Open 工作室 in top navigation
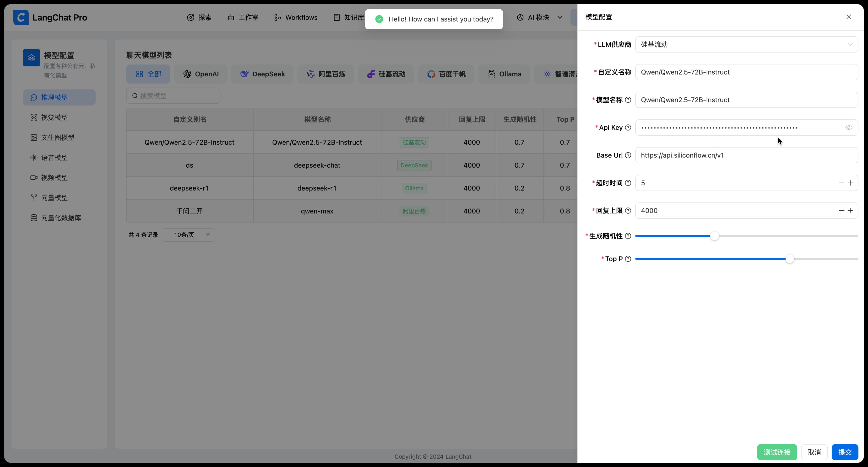 [x=243, y=17]
